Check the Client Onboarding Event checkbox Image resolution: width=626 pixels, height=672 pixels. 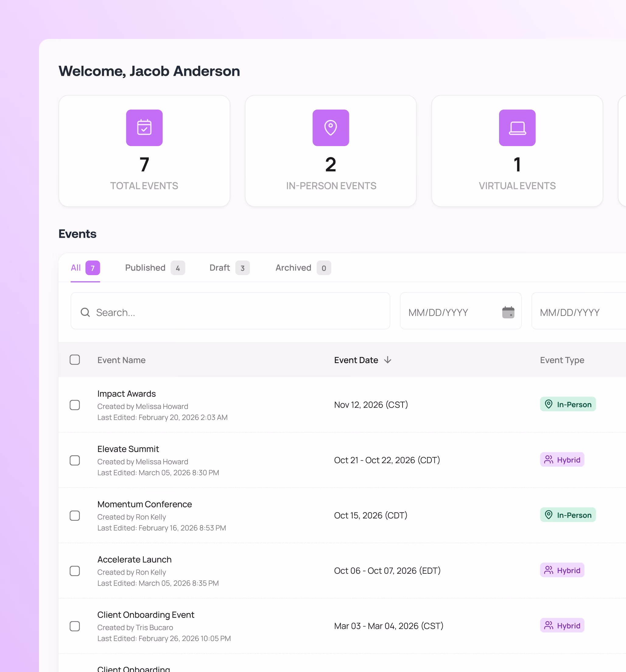pos(75,626)
